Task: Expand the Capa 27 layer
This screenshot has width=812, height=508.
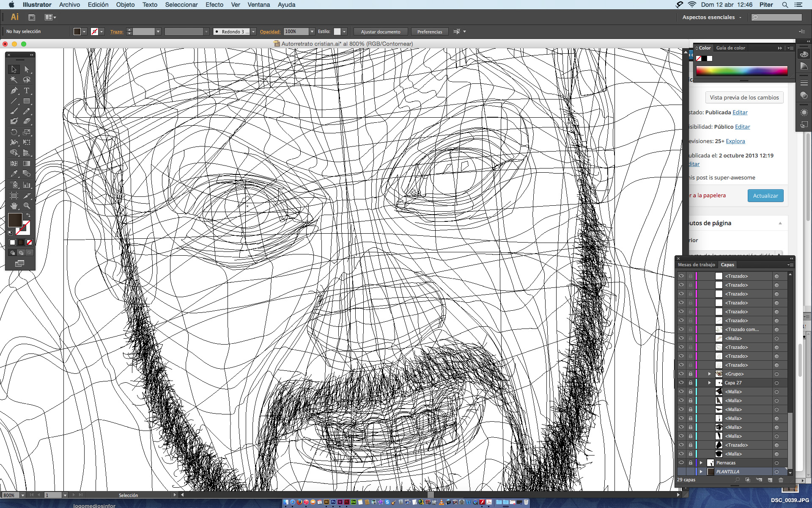Action: pyautogui.click(x=710, y=383)
